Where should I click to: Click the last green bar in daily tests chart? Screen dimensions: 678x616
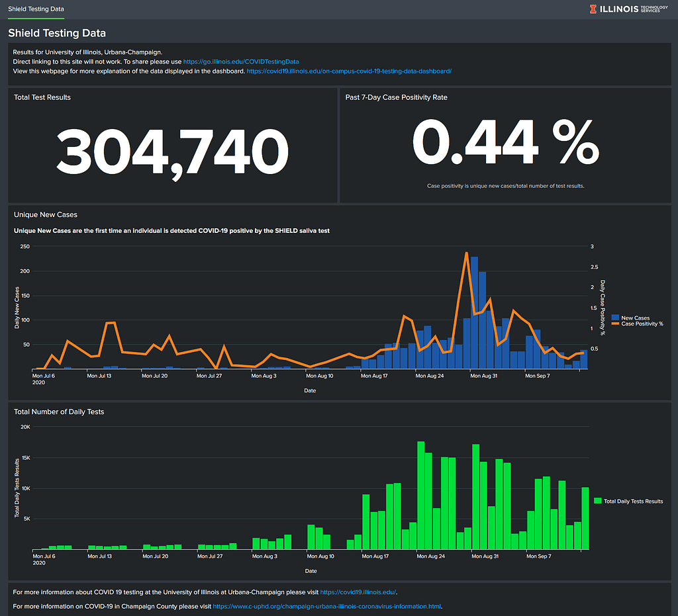pos(585,518)
